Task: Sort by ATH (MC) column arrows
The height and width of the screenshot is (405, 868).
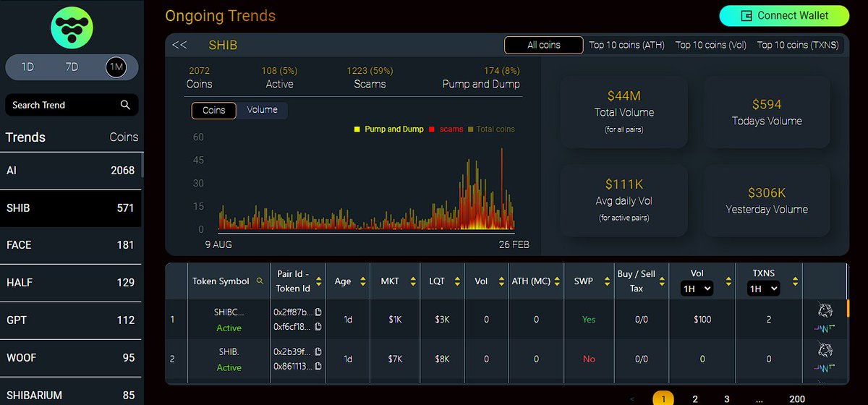Action: [558, 281]
